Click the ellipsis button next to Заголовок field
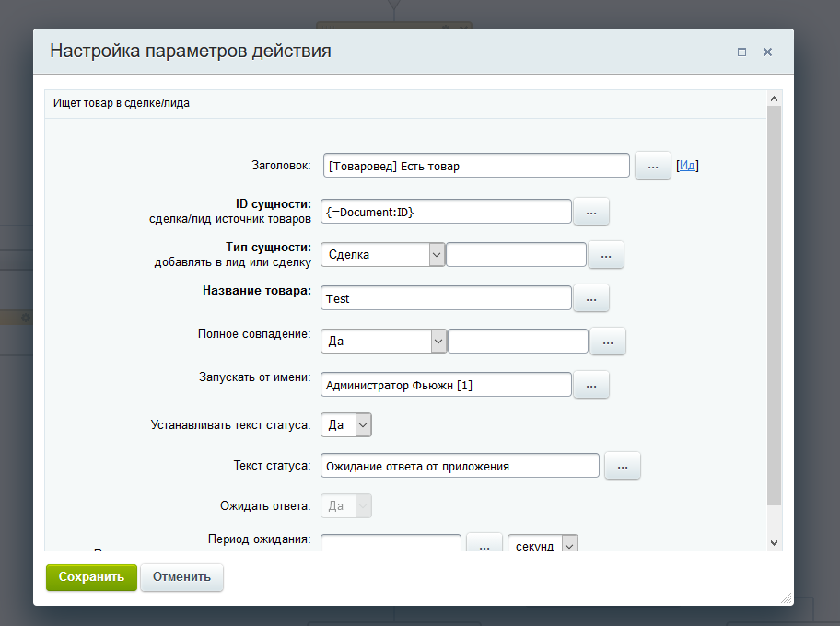The width and height of the screenshot is (840, 626). [x=652, y=167]
